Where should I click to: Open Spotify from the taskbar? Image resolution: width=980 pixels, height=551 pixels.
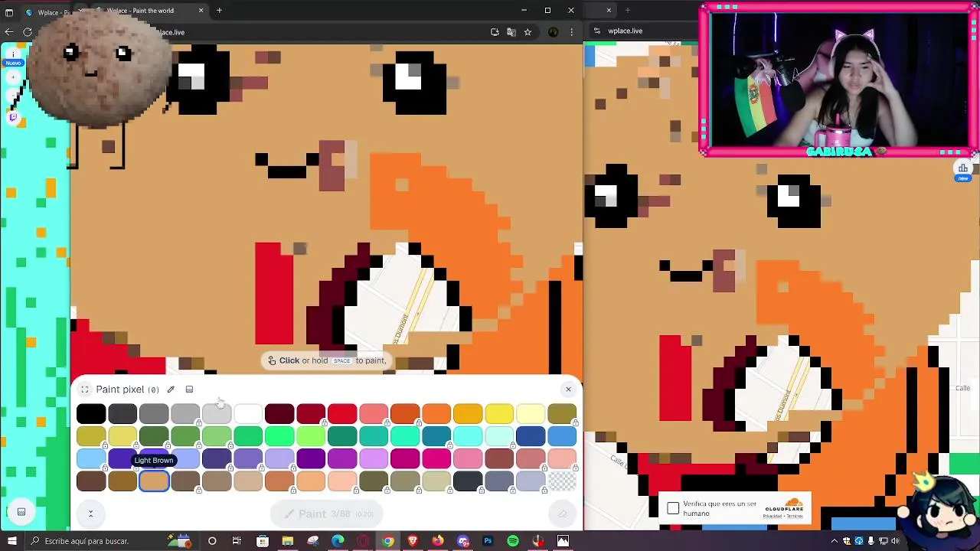pyautogui.click(x=513, y=541)
